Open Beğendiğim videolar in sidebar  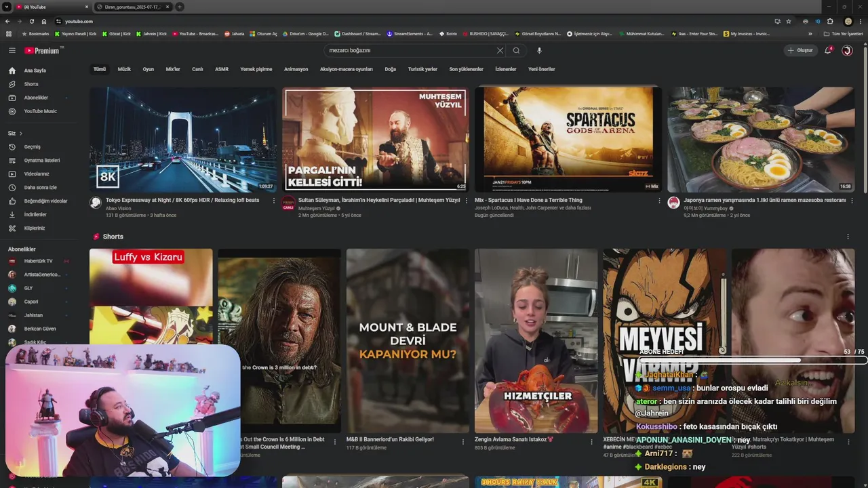45,201
